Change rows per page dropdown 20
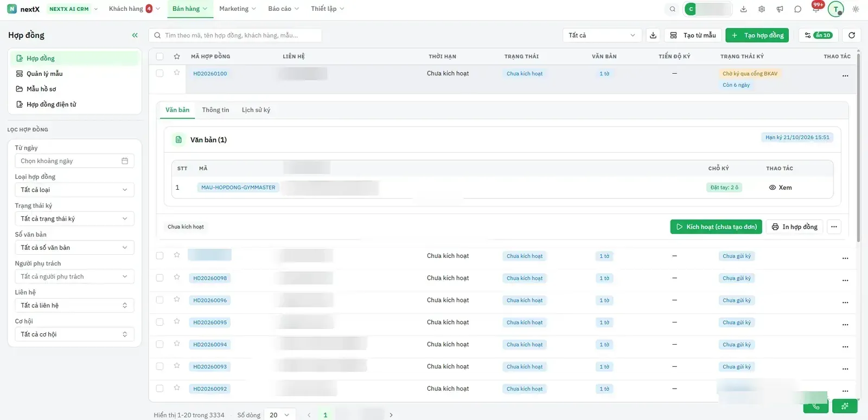 pos(279,415)
